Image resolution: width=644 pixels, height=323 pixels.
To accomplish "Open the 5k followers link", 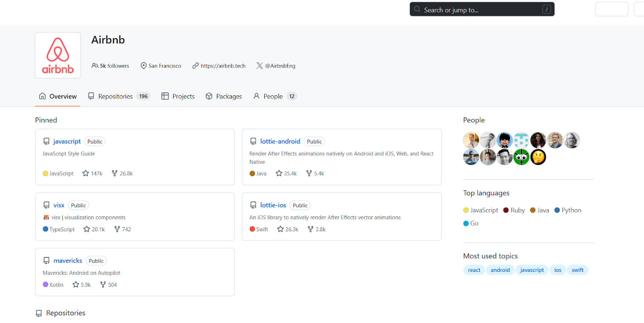I will (x=114, y=66).
